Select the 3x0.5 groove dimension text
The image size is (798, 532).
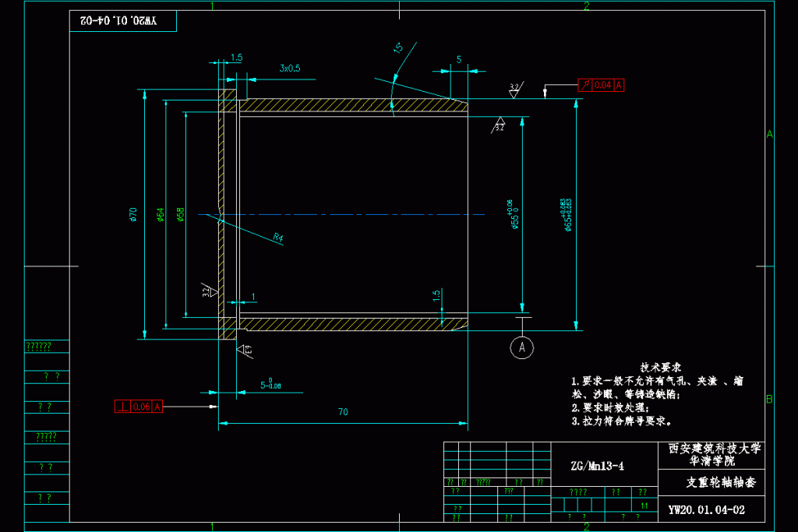click(x=290, y=69)
